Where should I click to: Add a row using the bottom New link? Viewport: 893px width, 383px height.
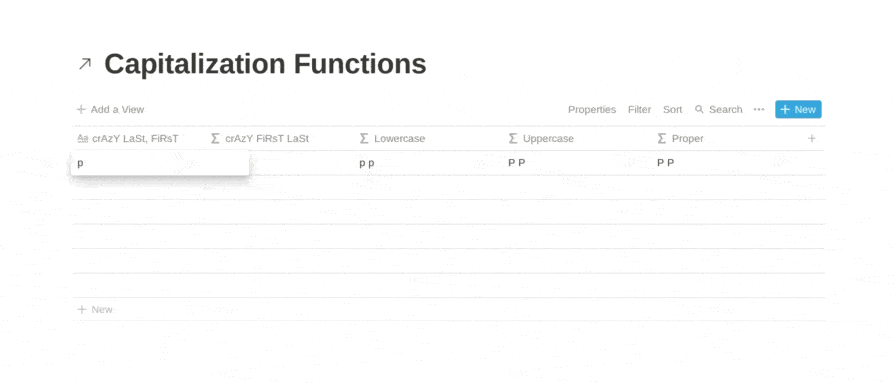(95, 310)
